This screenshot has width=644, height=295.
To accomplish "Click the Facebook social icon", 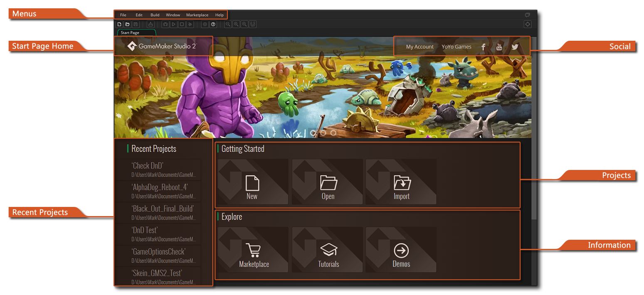I will [483, 47].
